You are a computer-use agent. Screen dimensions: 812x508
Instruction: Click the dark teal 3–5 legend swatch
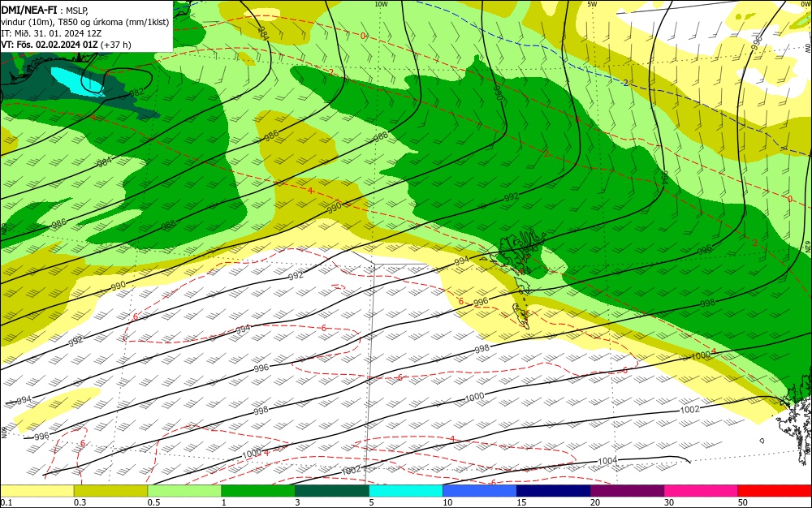[332, 491]
